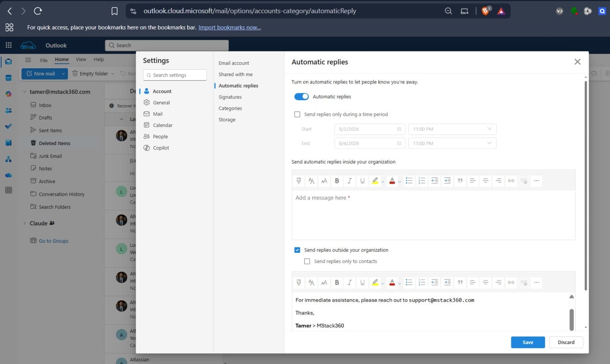Click Import bookmarks now link
Screen dimensions: 610x364
click(230, 27)
